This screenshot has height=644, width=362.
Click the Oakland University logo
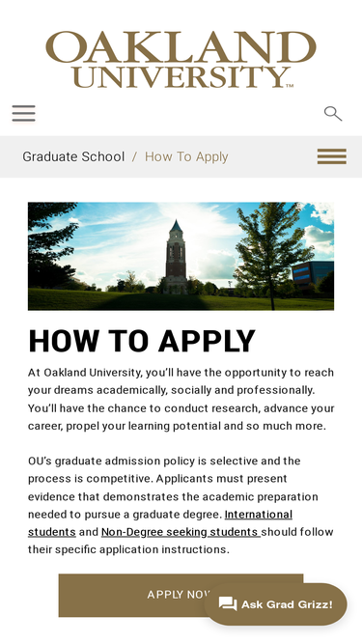[181, 59]
